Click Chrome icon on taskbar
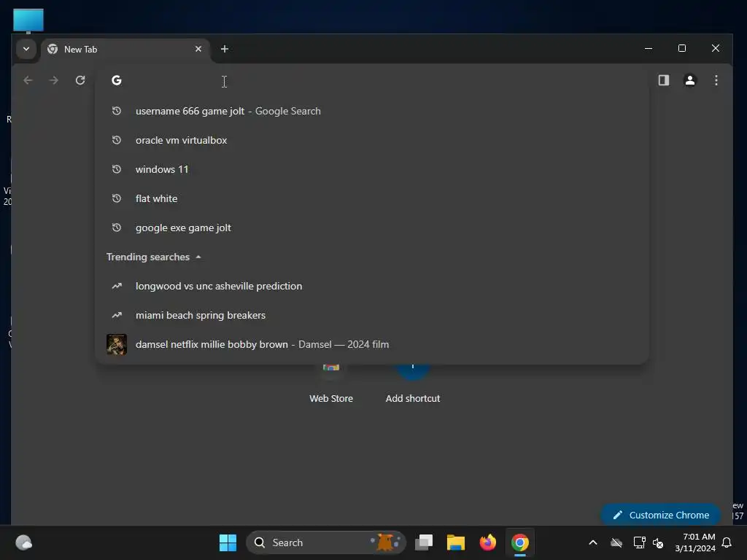This screenshot has height=560, width=747. pyautogui.click(x=519, y=542)
